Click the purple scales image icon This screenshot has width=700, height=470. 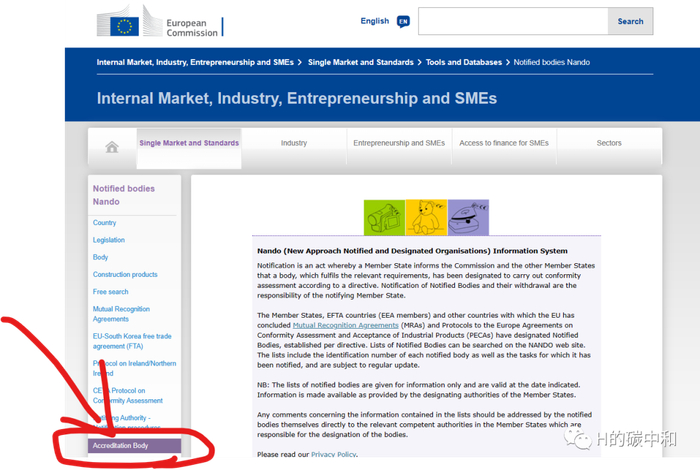pyautogui.click(x=467, y=216)
